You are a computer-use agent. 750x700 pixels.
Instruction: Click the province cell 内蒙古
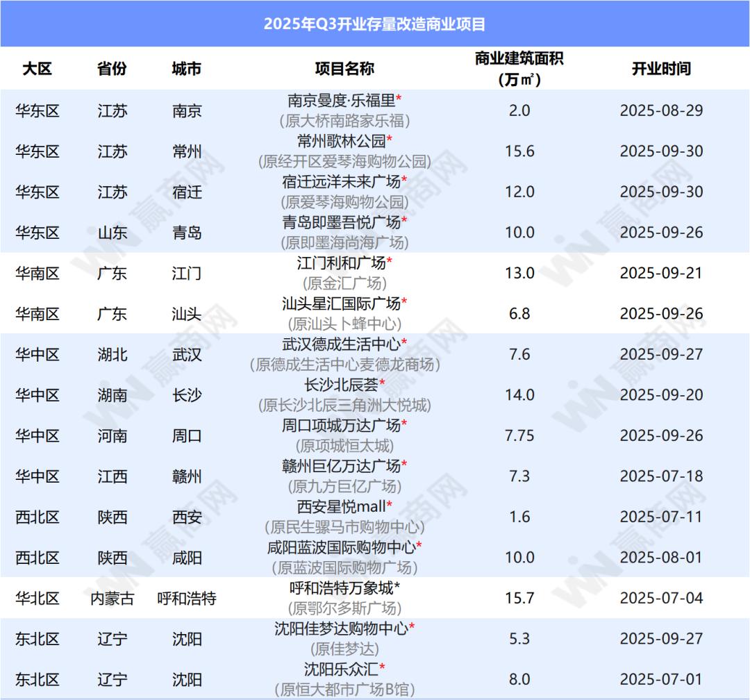pyautogui.click(x=112, y=599)
